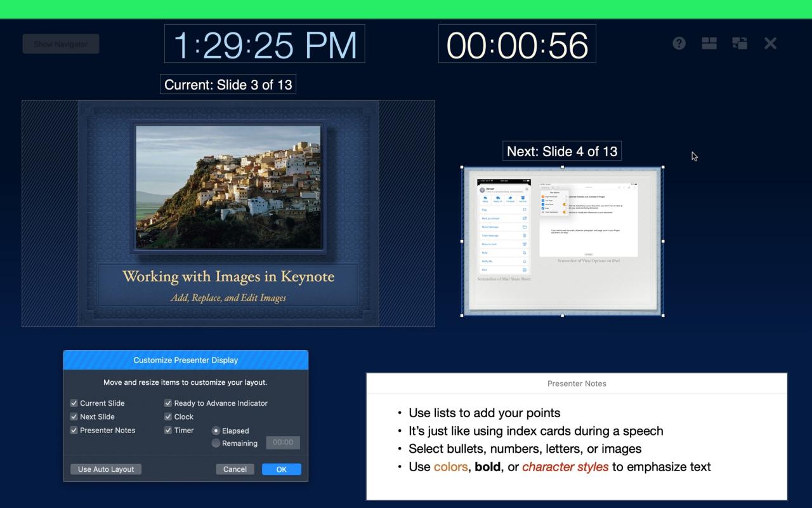
Task: Click the customize layout icon
Action: [709, 43]
